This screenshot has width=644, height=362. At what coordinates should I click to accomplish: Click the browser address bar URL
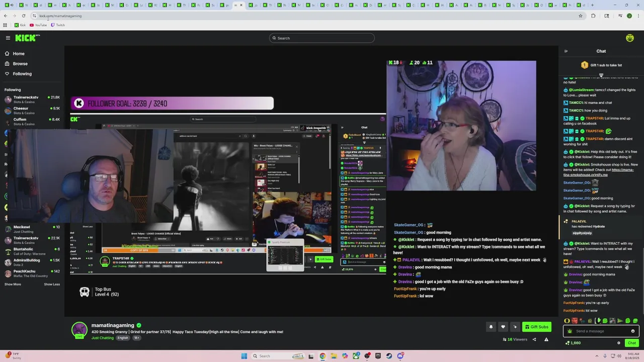(x=60, y=16)
